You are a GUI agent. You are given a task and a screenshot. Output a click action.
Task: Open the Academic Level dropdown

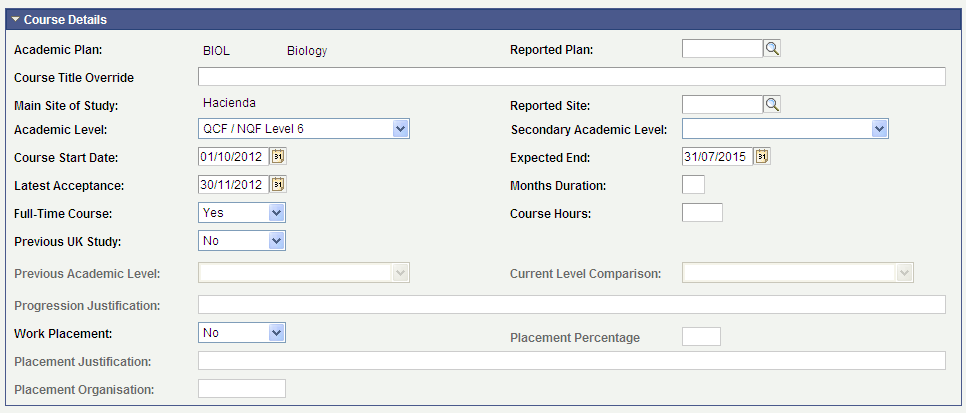400,128
